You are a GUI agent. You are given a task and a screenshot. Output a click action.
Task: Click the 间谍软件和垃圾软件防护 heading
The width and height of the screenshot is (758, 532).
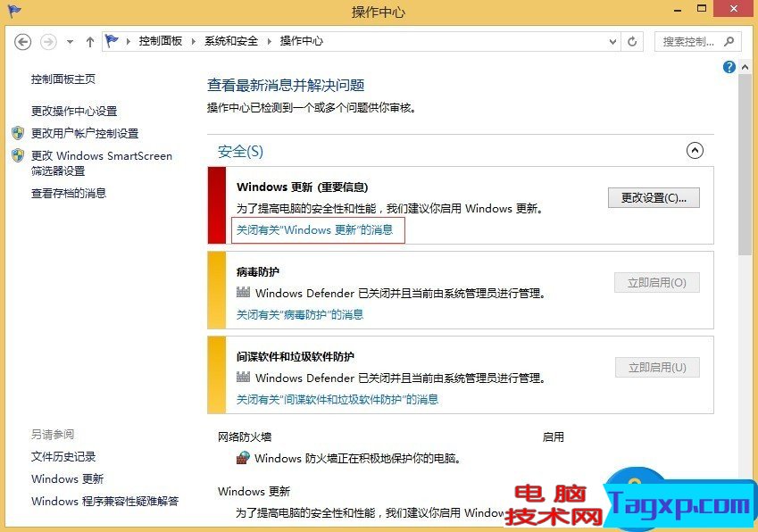pos(296,357)
